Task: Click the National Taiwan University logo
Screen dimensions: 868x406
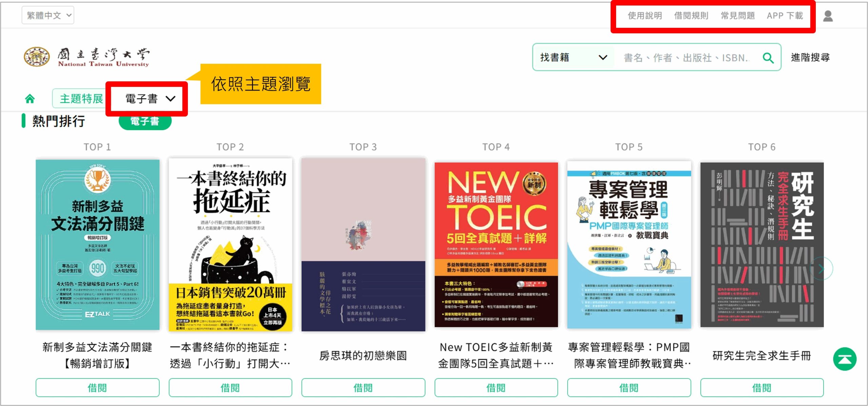Action: pos(86,57)
